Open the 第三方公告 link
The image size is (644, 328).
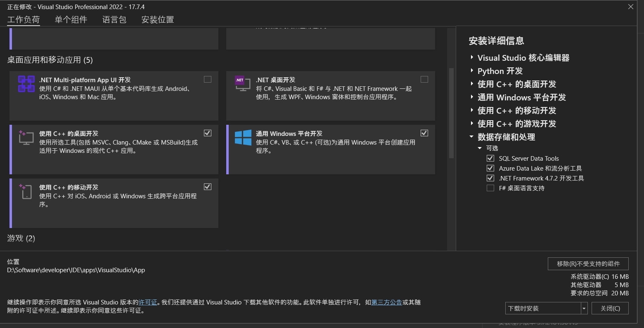(386, 302)
